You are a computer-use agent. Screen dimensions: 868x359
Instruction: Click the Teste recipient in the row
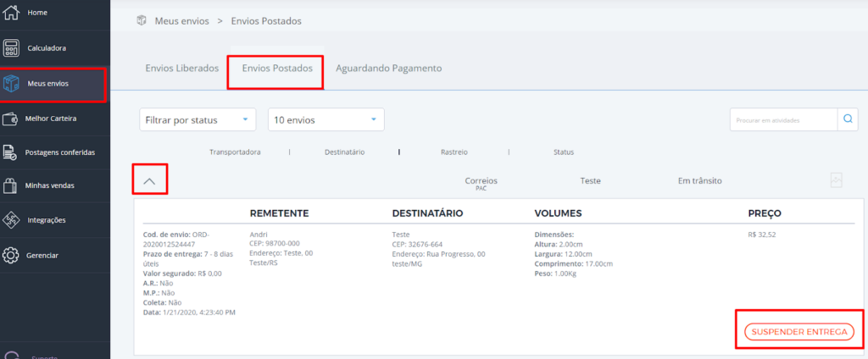pos(590,181)
